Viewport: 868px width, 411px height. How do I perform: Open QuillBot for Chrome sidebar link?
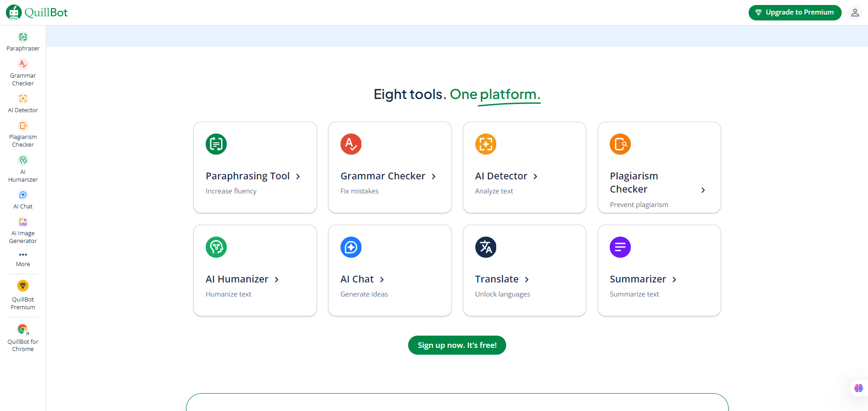[23, 338]
